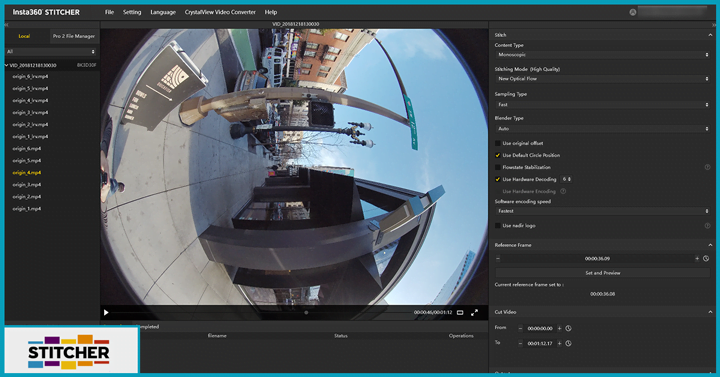Click the Cut Video From time field
The image size is (720, 377).
coord(540,328)
